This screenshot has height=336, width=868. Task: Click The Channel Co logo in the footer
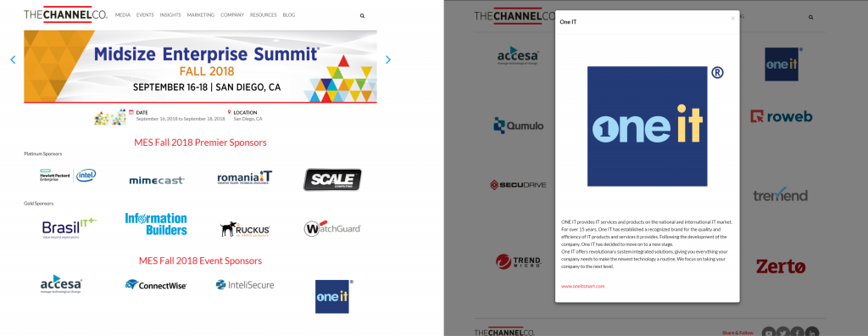[x=504, y=331]
